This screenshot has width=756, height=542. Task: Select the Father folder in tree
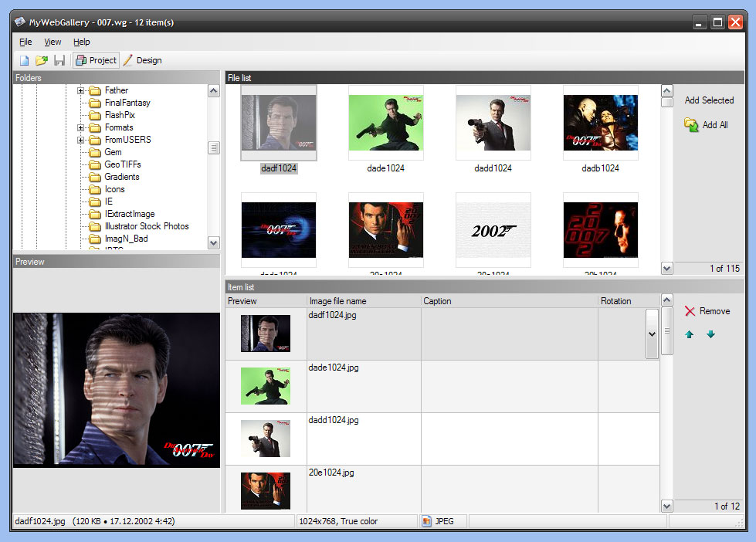117,90
